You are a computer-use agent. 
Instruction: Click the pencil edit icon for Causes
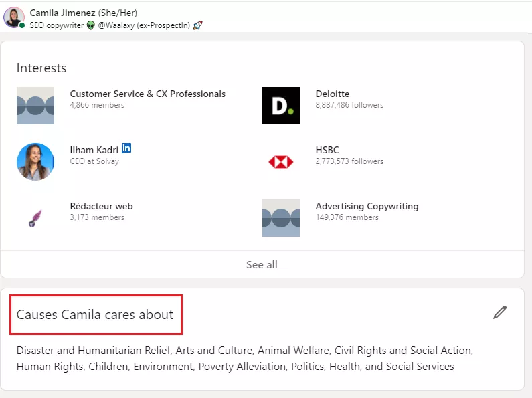click(500, 312)
